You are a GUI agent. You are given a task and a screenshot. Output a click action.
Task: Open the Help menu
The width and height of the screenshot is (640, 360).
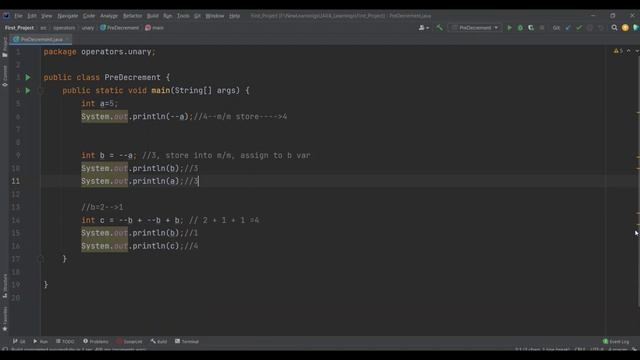(234, 16)
